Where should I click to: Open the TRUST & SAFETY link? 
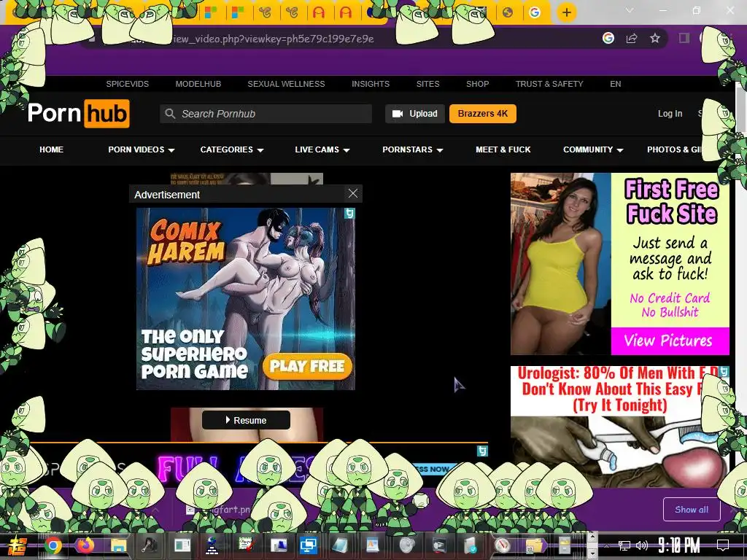[x=549, y=84]
